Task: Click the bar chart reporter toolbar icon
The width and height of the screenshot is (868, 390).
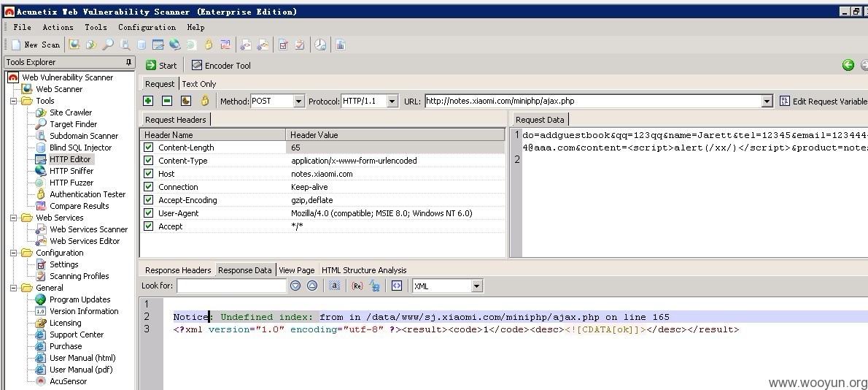Action: [x=340, y=45]
